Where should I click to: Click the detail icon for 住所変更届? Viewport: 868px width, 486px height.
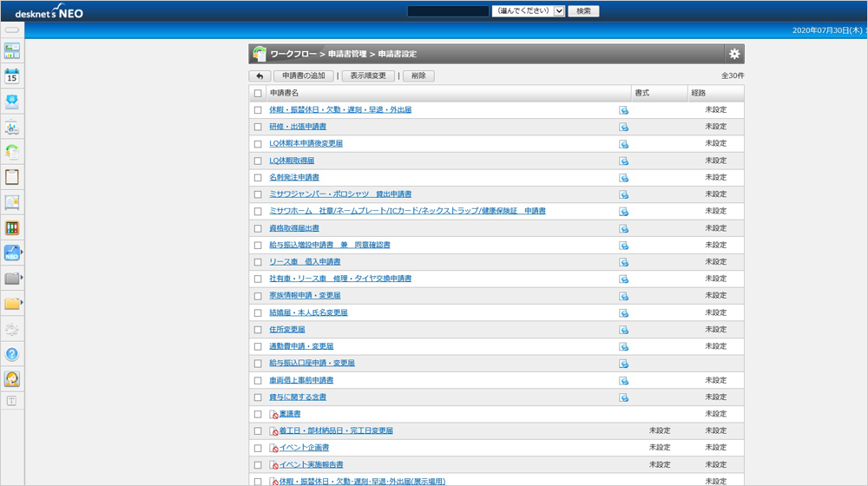[x=623, y=330]
